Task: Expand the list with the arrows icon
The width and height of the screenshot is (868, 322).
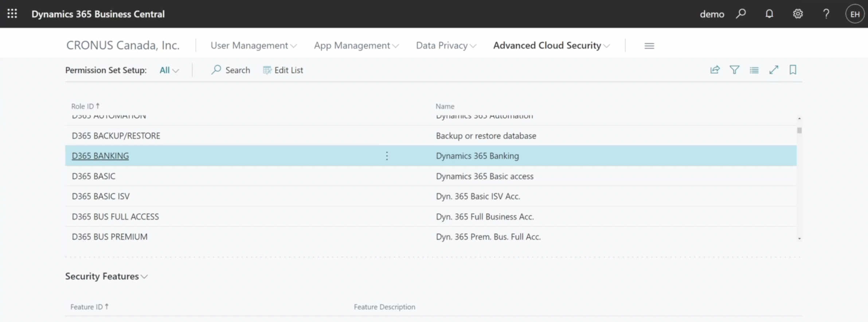Action: pyautogui.click(x=774, y=70)
